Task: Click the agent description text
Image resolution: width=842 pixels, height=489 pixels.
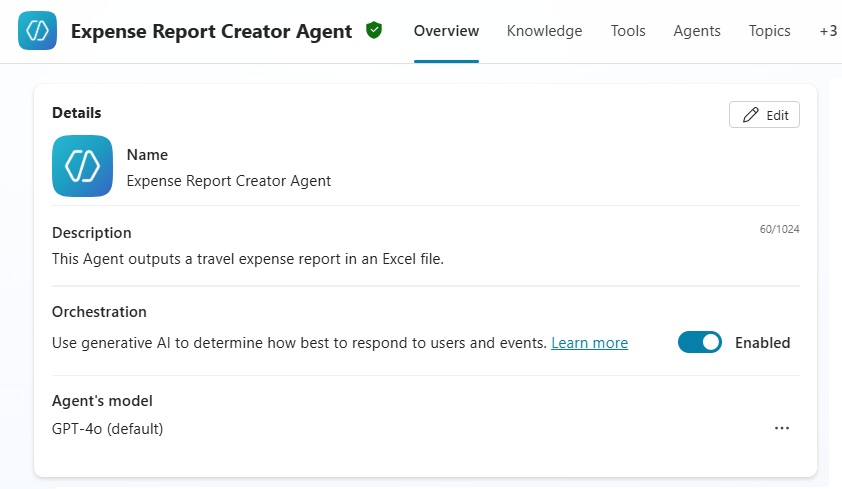Action: [247, 259]
